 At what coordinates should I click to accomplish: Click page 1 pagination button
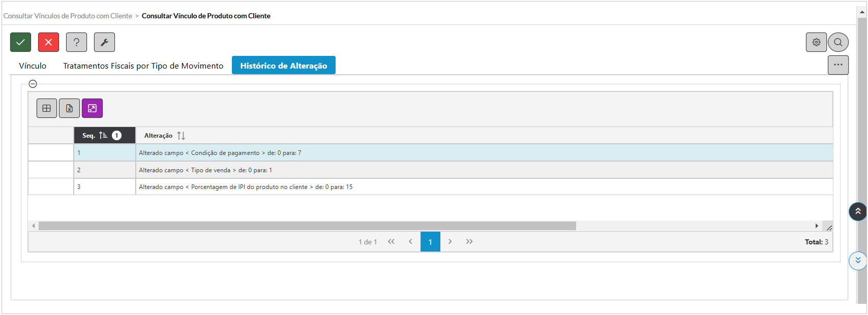[430, 242]
